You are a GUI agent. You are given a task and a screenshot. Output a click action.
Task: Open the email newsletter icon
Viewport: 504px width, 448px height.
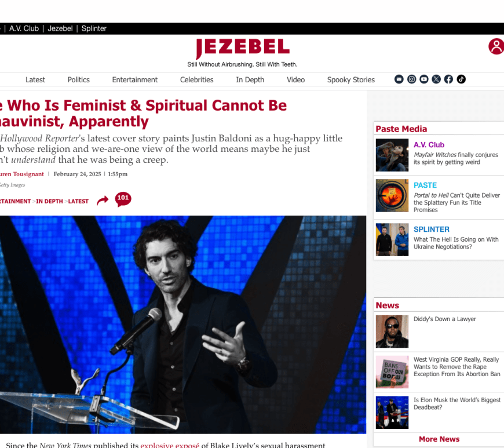399,79
